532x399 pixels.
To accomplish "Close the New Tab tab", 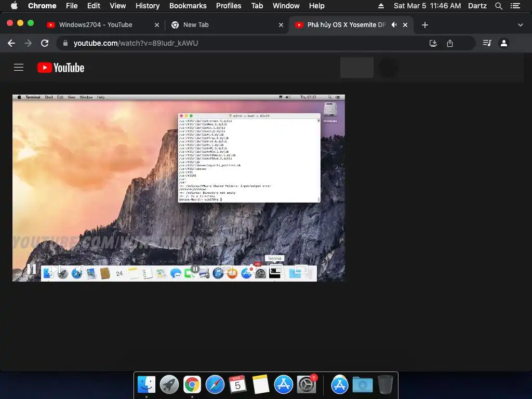I will click(281, 25).
